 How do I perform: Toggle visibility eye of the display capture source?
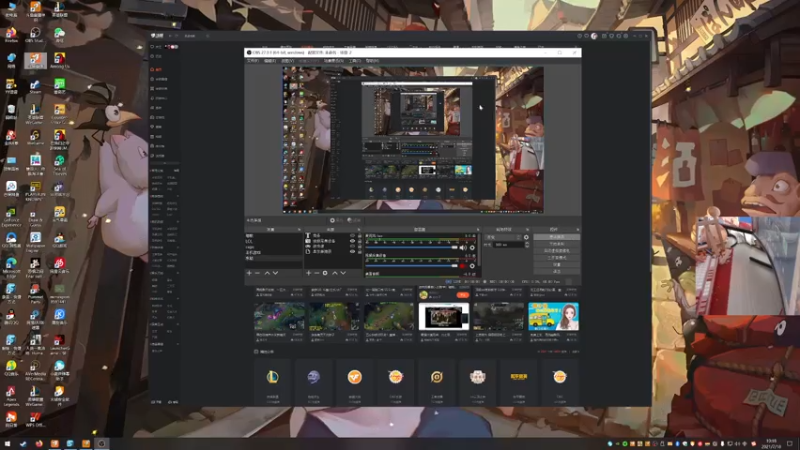pos(352,252)
